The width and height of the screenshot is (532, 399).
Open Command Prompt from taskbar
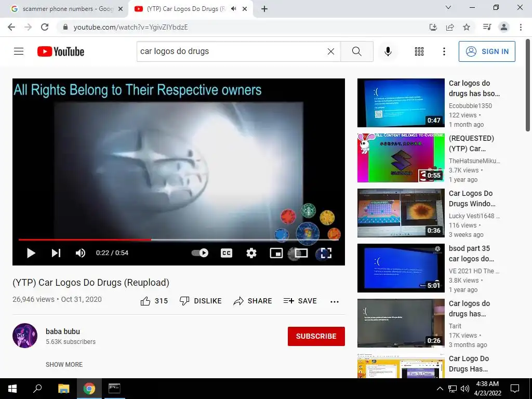click(114, 389)
